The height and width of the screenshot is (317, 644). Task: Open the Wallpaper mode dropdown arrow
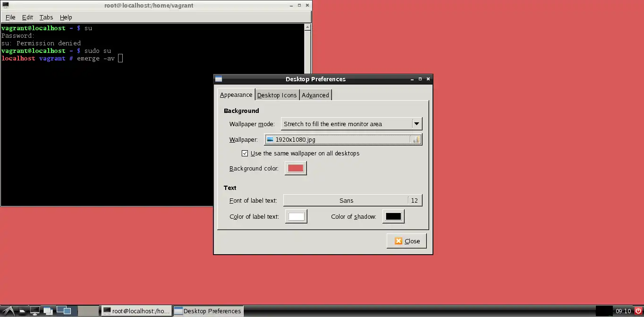416,124
